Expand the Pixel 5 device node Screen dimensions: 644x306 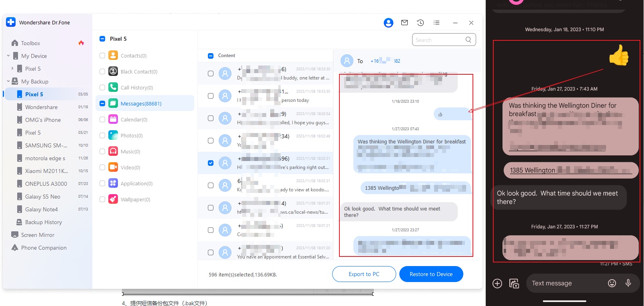tap(12, 68)
